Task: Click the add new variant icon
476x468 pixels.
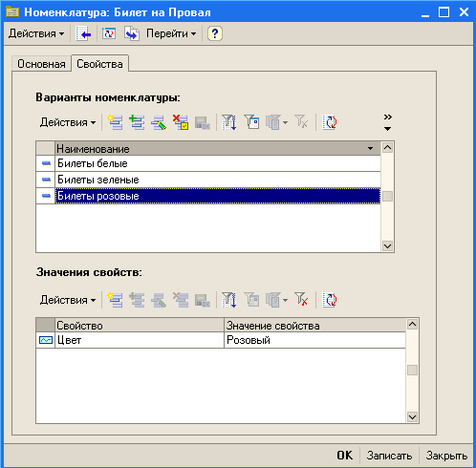Action: click(115, 122)
